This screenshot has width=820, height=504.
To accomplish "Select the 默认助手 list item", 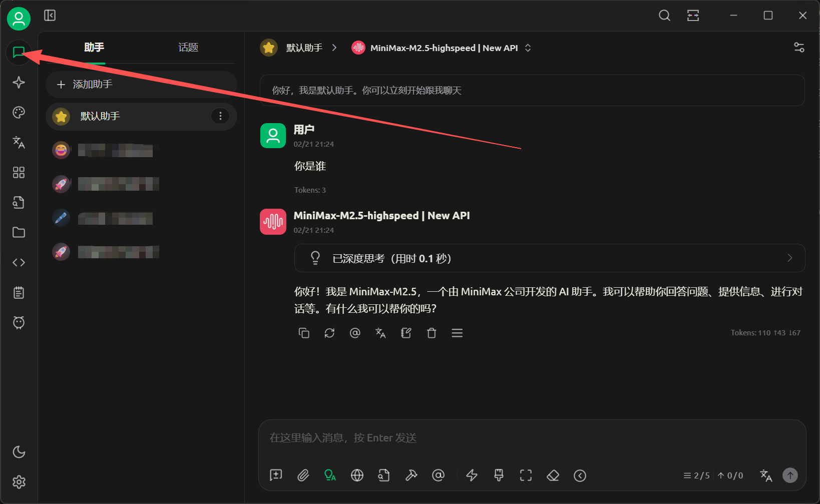I will (141, 116).
